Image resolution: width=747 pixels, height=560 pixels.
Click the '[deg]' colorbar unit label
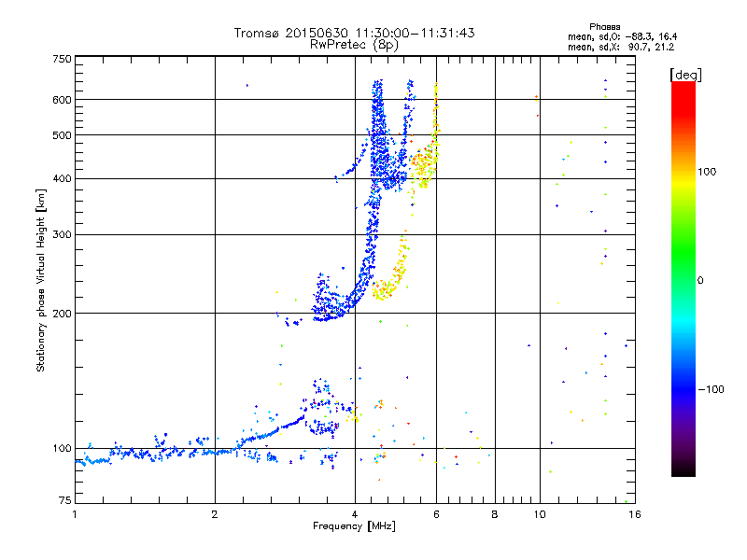(685, 75)
